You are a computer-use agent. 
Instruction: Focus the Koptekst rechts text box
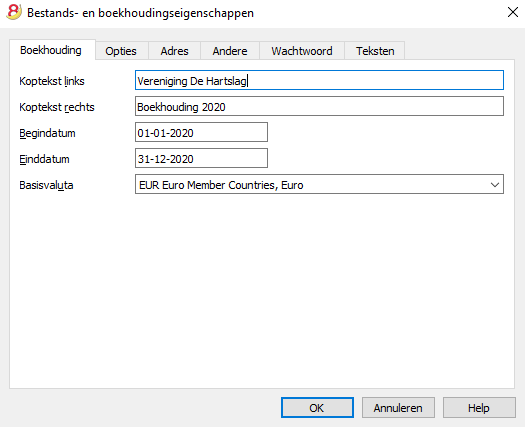click(x=319, y=106)
